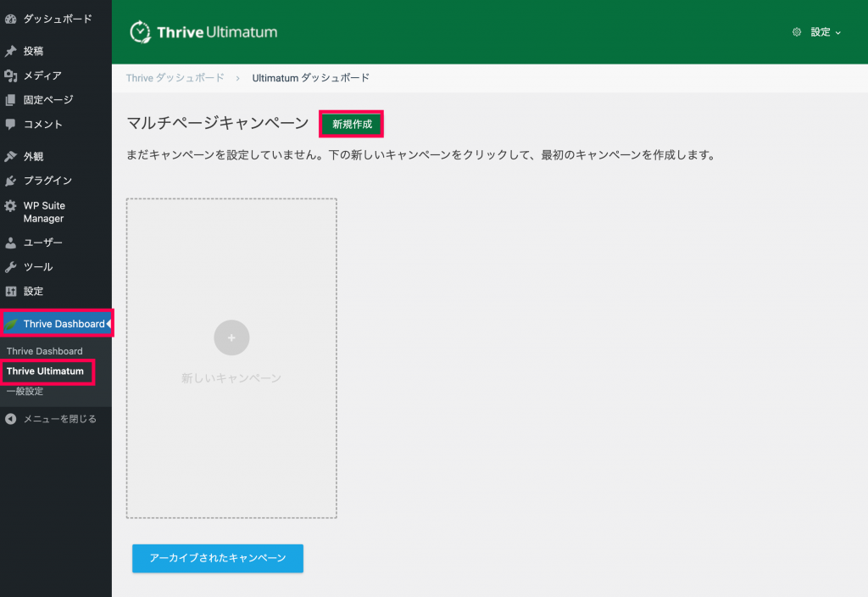This screenshot has height=597, width=868.
Task: Click the dashboard gauge icon in the sidebar
Action: tap(10, 19)
